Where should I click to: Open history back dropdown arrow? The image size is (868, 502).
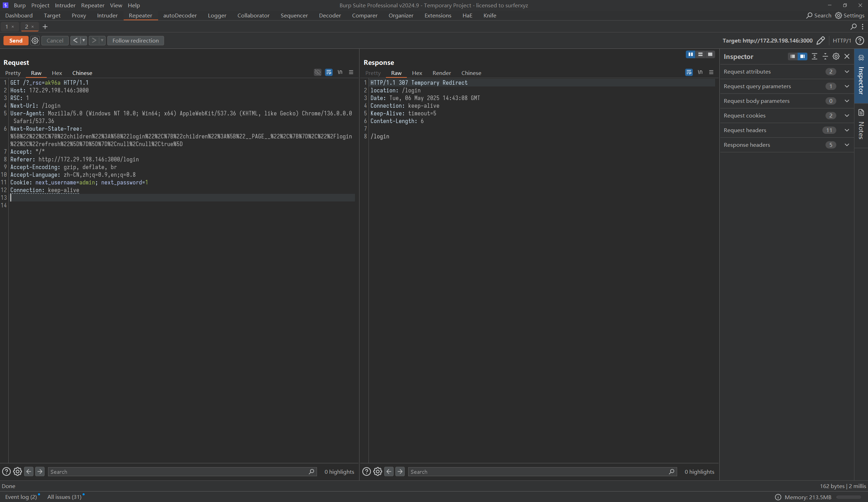click(x=84, y=40)
